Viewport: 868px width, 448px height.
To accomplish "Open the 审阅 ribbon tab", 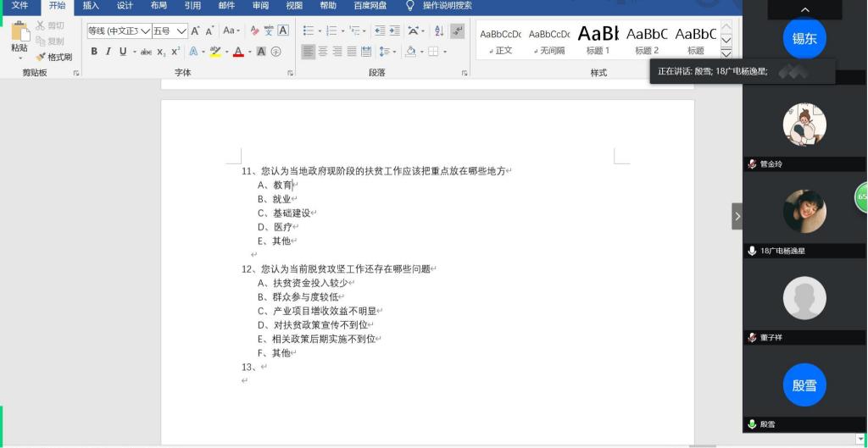I will coord(260,6).
